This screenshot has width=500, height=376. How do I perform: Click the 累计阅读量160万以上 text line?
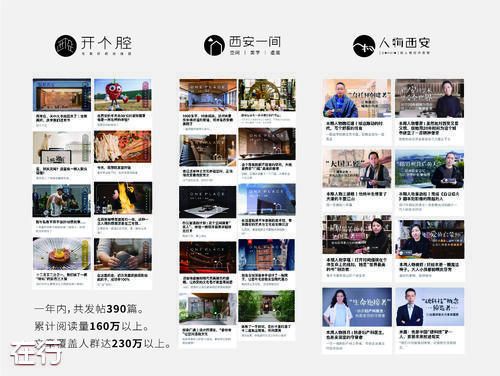(92, 326)
